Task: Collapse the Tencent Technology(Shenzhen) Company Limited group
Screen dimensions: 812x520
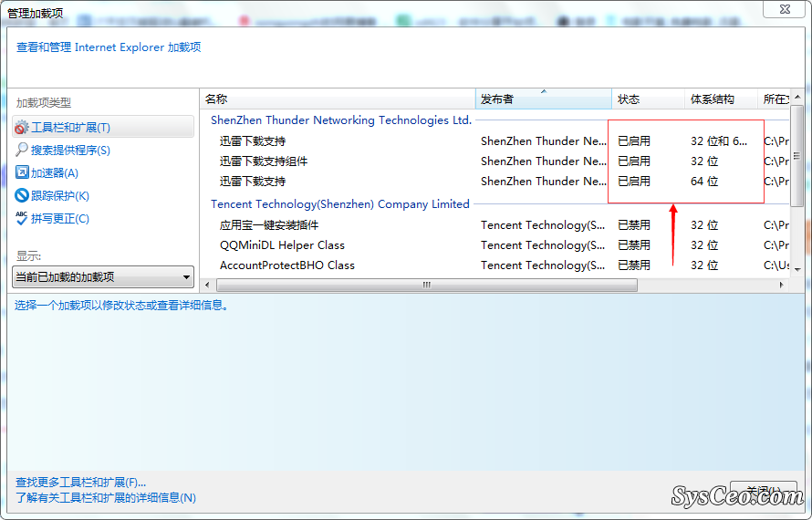Action: [x=339, y=204]
